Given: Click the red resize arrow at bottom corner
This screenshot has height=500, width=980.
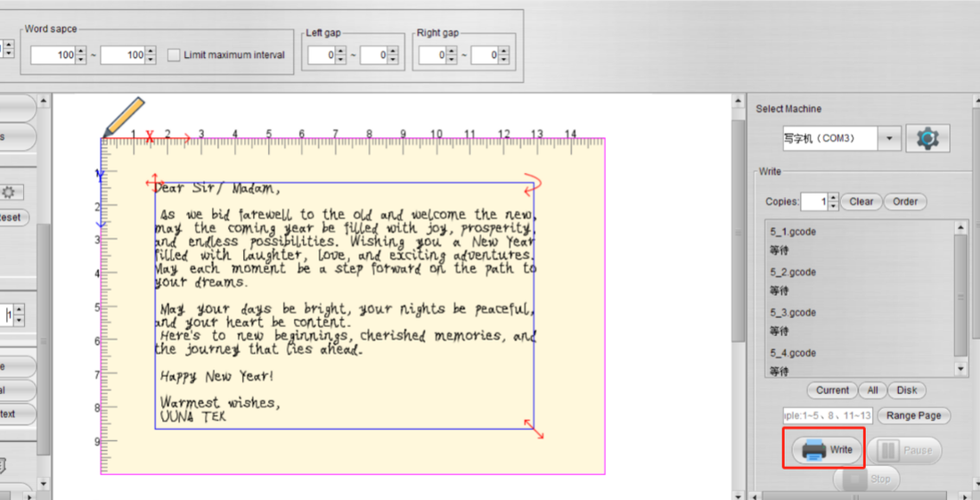Looking at the screenshot, I should 534,429.
